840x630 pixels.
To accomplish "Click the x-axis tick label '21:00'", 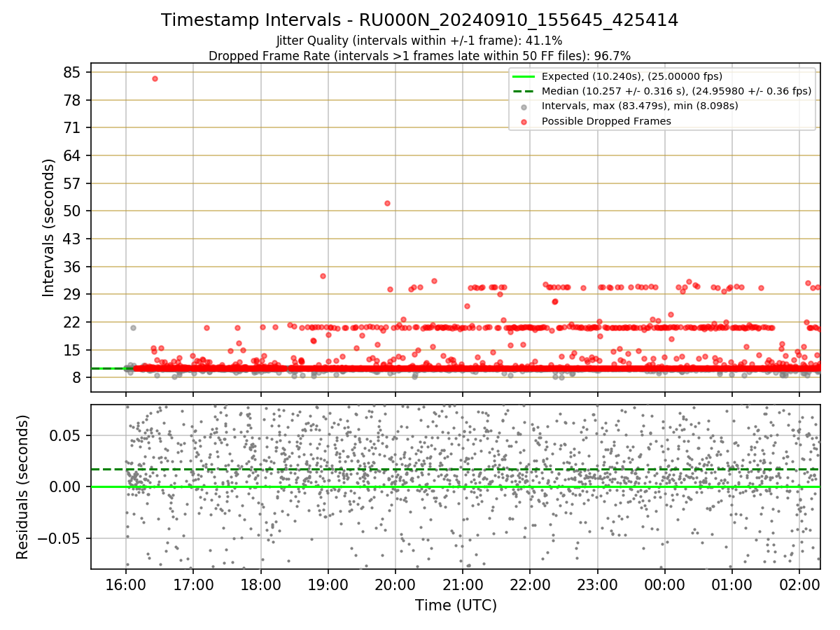I will [x=463, y=584].
